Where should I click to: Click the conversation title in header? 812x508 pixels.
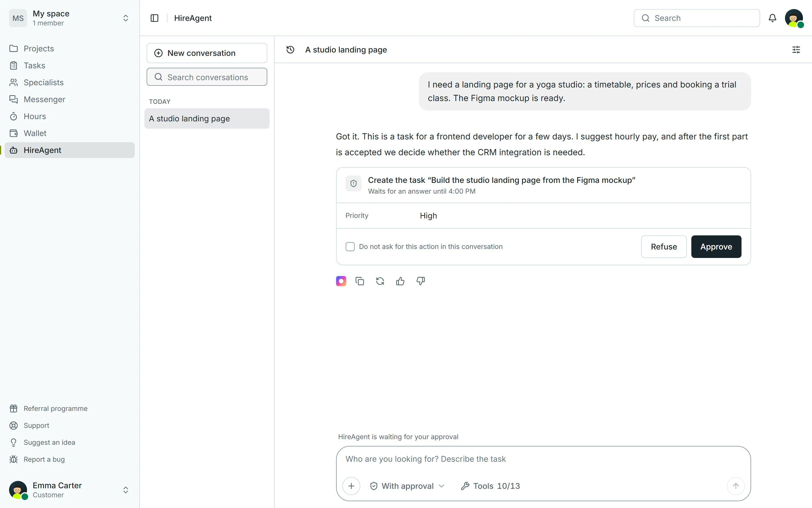346,50
